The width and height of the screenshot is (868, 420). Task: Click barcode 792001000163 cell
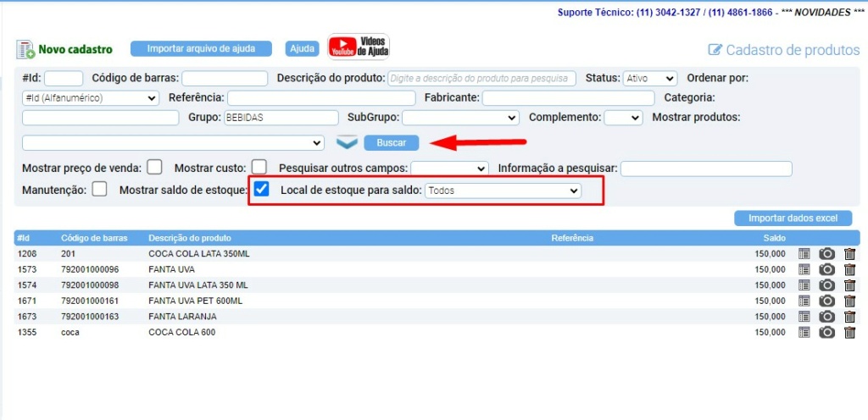pos(90,317)
